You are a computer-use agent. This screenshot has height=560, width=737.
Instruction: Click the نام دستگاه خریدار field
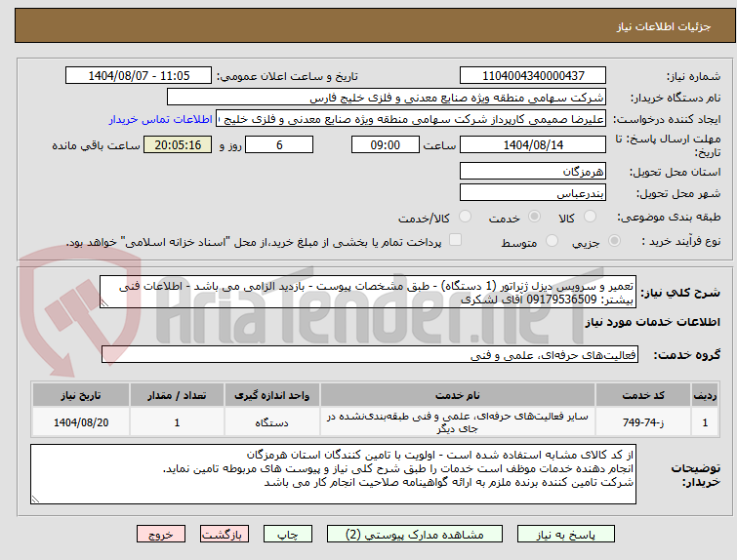[387, 98]
